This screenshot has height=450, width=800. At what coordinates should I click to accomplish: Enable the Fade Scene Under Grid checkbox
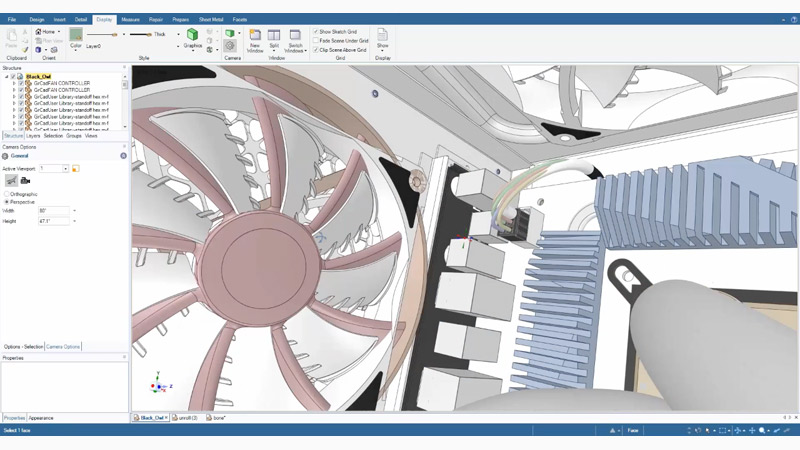[316, 40]
